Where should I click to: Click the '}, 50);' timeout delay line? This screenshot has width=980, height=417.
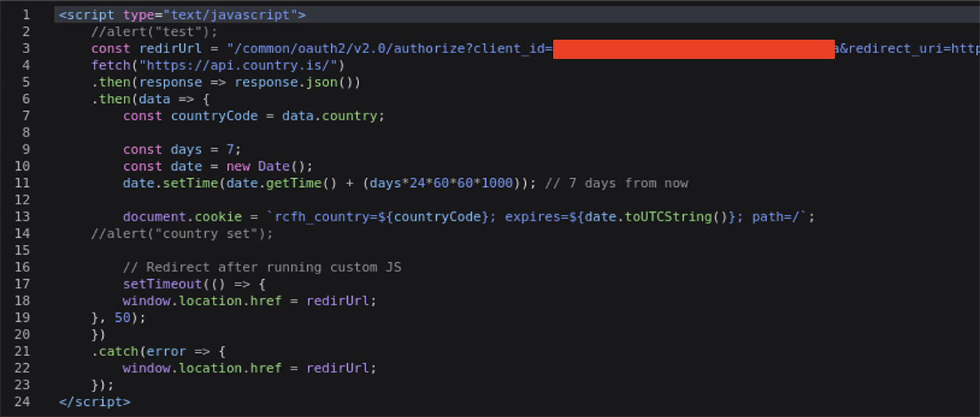(119, 317)
